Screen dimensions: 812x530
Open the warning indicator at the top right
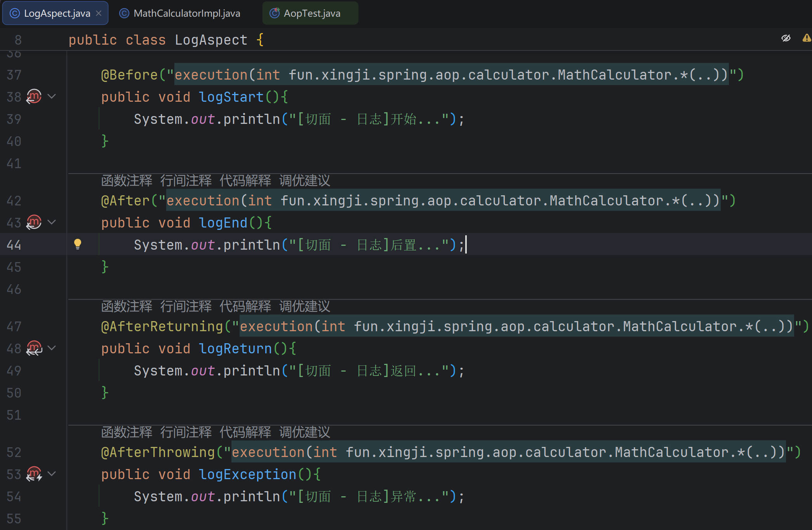pos(807,38)
